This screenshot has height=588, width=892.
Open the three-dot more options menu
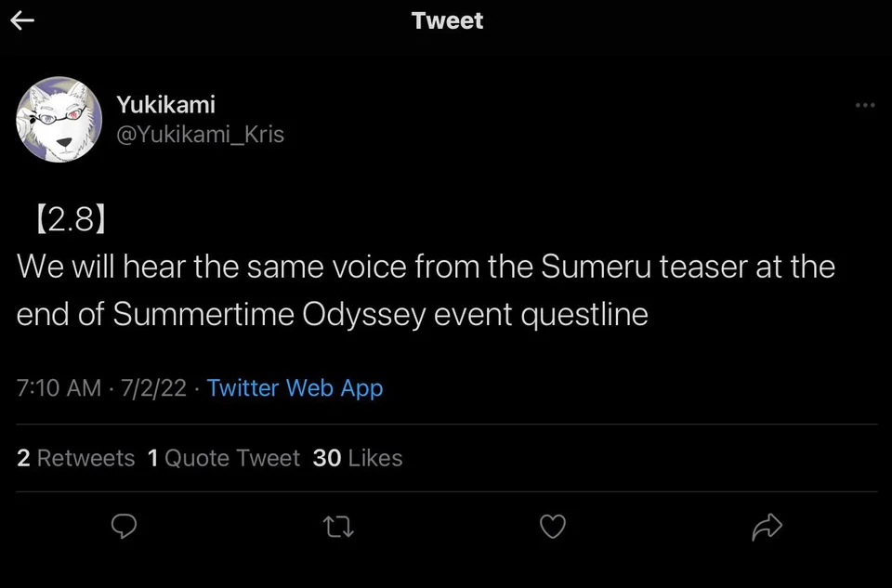click(864, 106)
